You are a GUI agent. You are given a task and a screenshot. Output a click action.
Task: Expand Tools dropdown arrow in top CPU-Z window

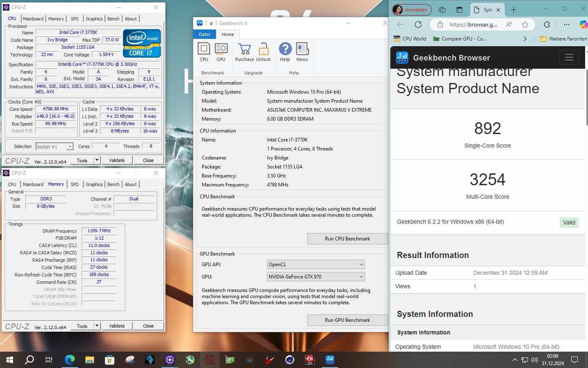pos(97,160)
